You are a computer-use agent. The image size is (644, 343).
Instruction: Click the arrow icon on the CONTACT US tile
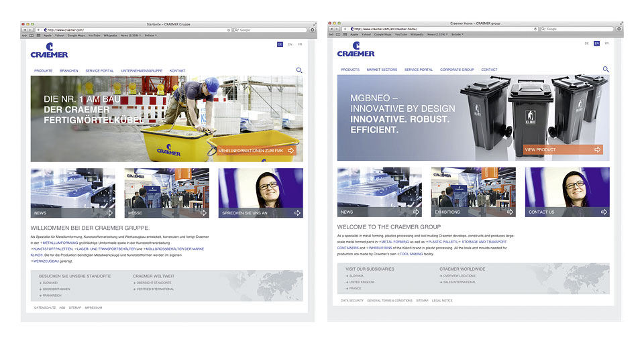604,212
